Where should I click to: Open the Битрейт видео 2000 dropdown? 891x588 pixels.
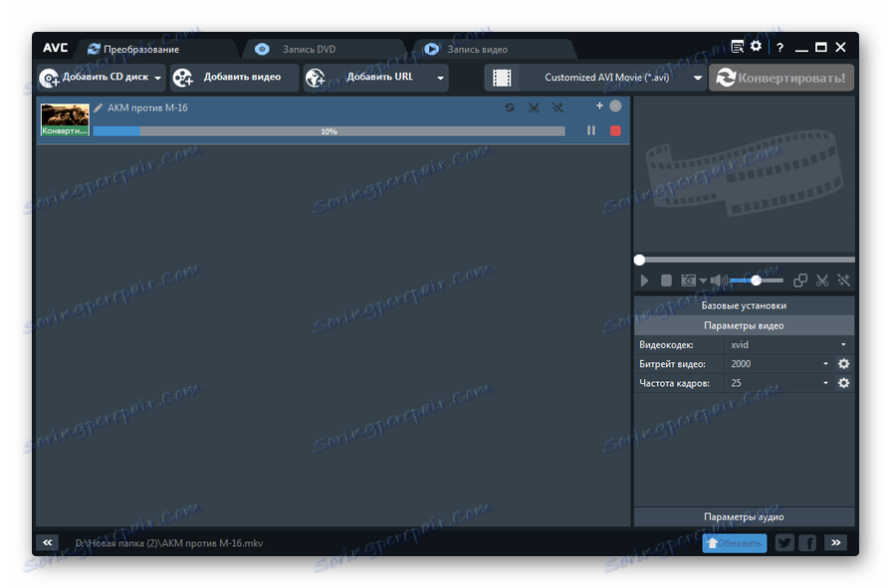(780, 364)
